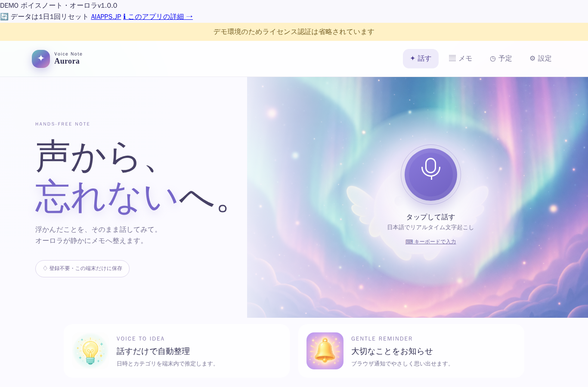The height and width of the screenshot is (387, 588).
Task: Switch to the メモ tab
Action: tap(461, 58)
